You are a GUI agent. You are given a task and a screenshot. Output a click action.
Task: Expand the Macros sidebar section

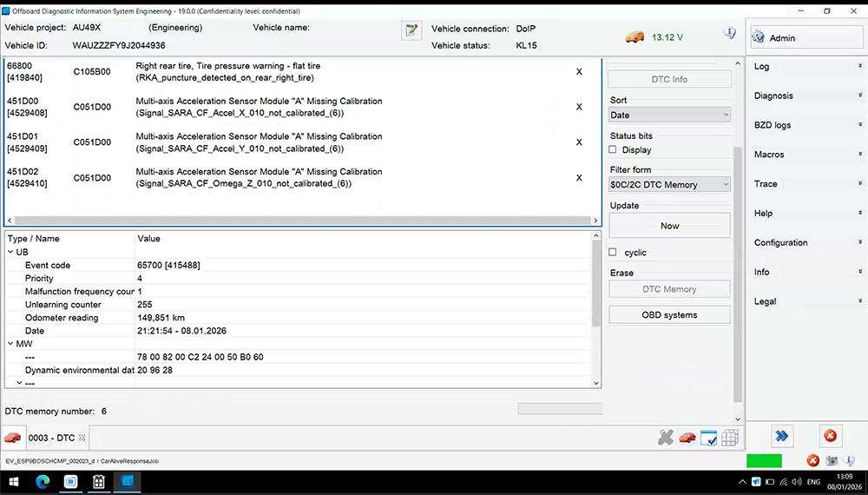tap(807, 155)
